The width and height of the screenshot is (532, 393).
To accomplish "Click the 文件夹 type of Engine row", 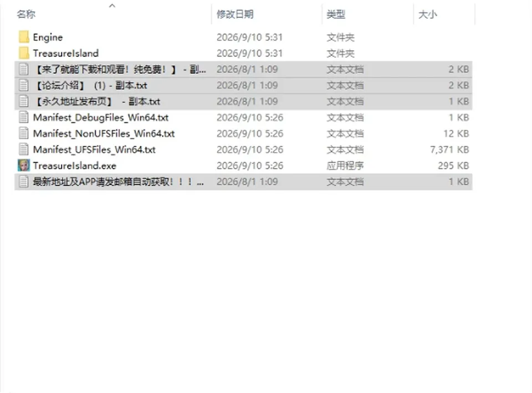I will [341, 37].
